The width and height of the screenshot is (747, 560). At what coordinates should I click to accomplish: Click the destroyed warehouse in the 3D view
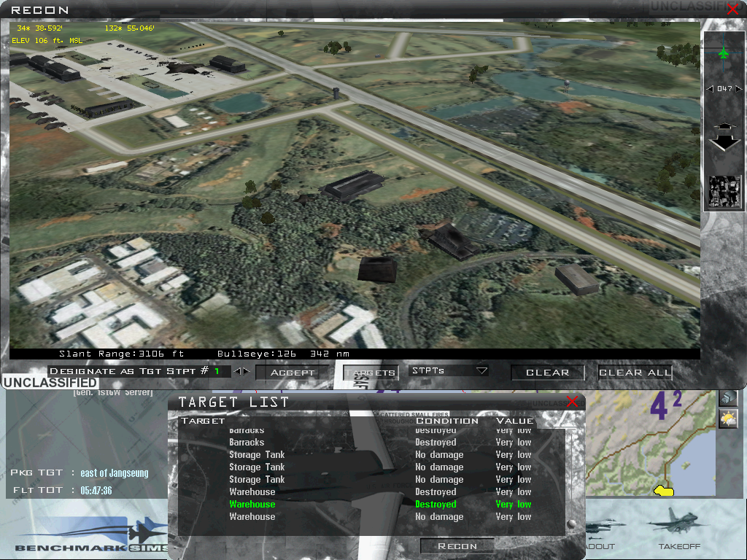pyautogui.click(x=452, y=241)
